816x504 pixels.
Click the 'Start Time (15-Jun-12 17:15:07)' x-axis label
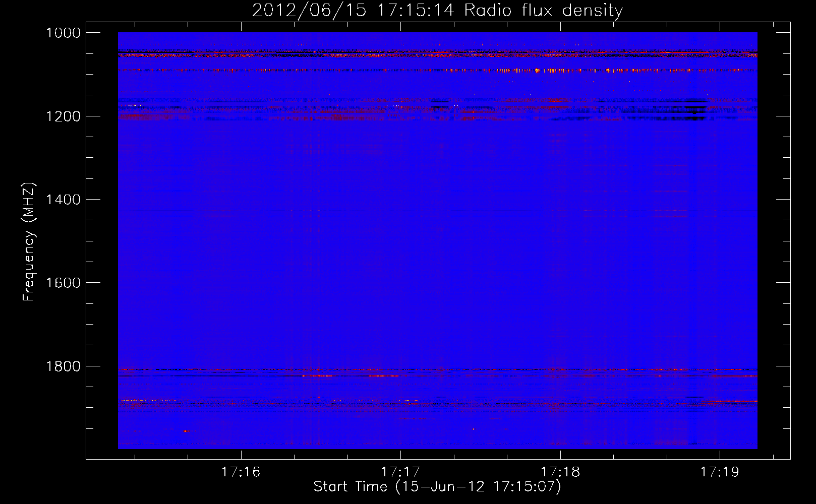(x=437, y=487)
